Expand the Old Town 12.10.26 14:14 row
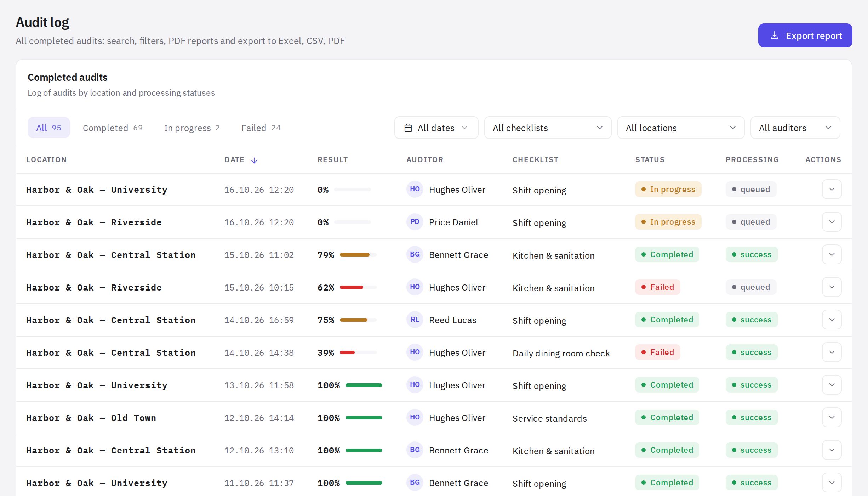 (832, 417)
